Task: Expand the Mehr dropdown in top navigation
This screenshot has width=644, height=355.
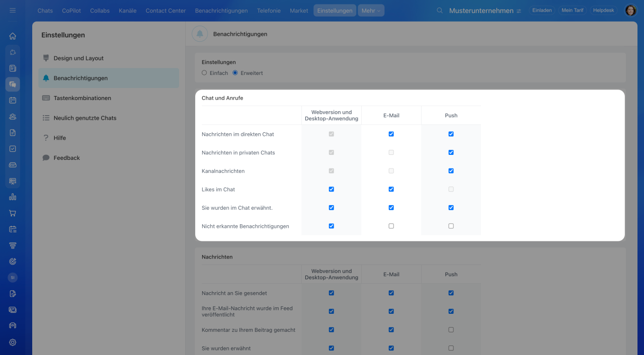Action: (371, 11)
